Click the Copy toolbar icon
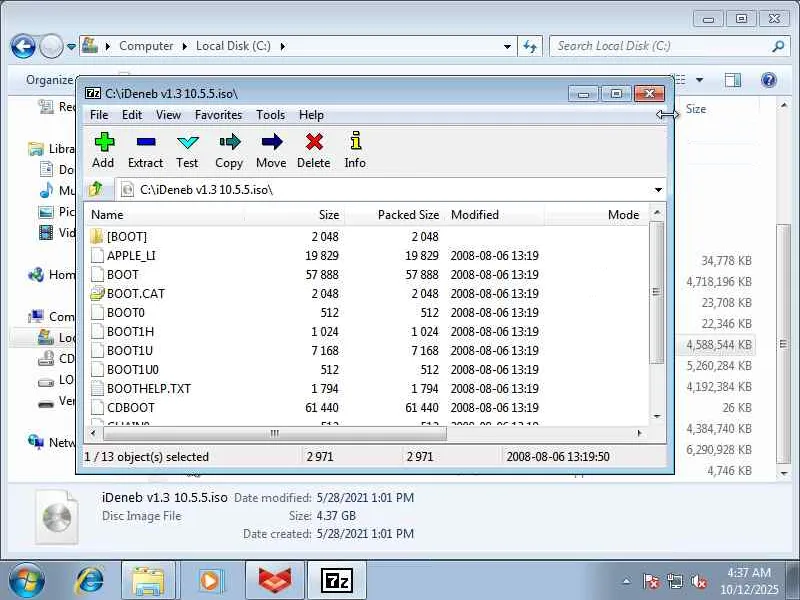The image size is (800, 600). pyautogui.click(x=230, y=142)
